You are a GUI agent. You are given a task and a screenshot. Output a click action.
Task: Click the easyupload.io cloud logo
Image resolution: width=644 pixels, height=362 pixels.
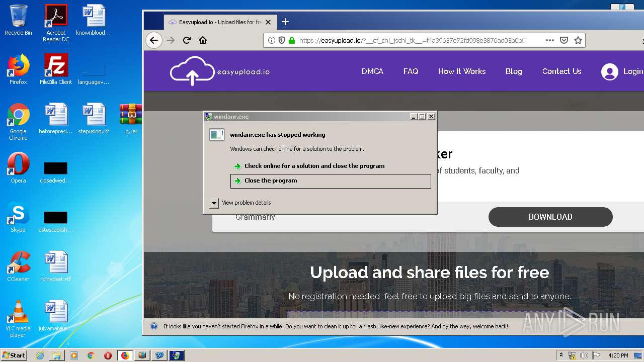tap(219, 71)
